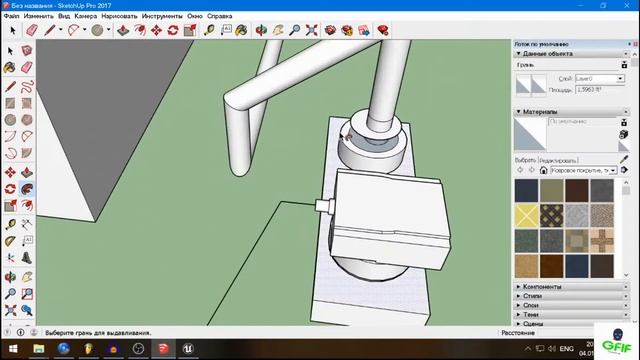This screenshot has width=640, height=360.
Task: Pick the olive green carpet swatch
Action: pos(552,191)
